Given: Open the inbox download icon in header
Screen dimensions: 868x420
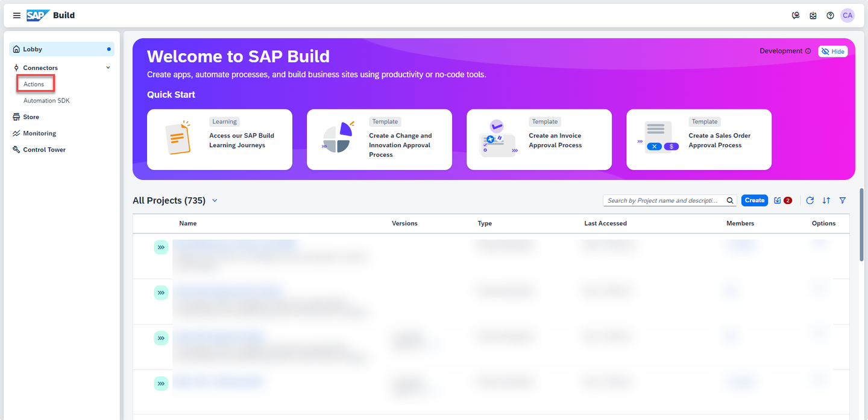Looking at the screenshot, I should click(813, 16).
